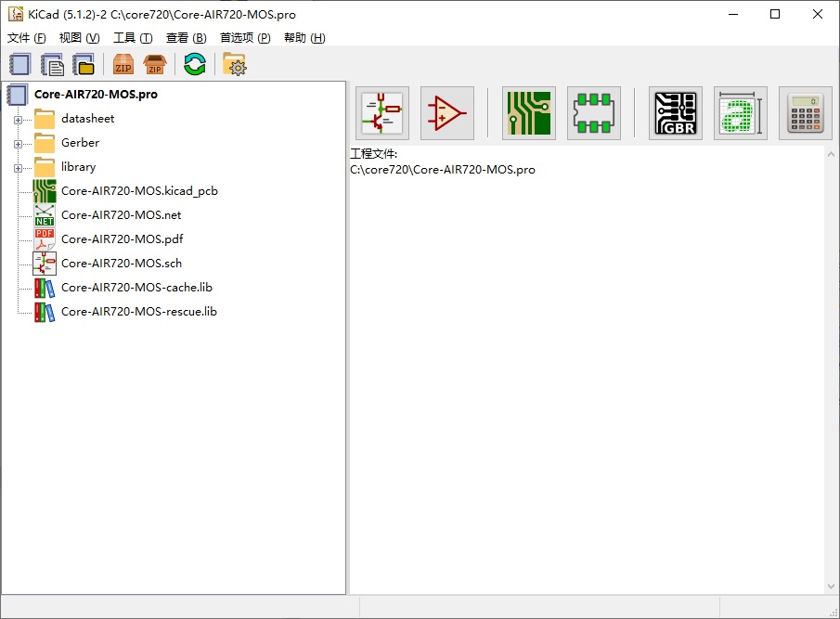Select Core-AIR720-MOS.kicad_pcb file
Image resolution: width=840 pixels, height=619 pixels.
[139, 190]
